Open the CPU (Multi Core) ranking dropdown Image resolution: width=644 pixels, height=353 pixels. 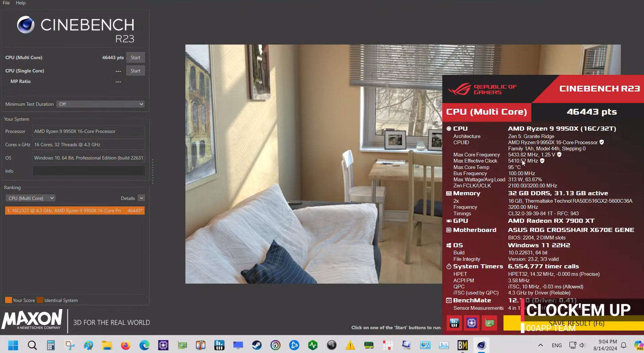[x=30, y=198]
